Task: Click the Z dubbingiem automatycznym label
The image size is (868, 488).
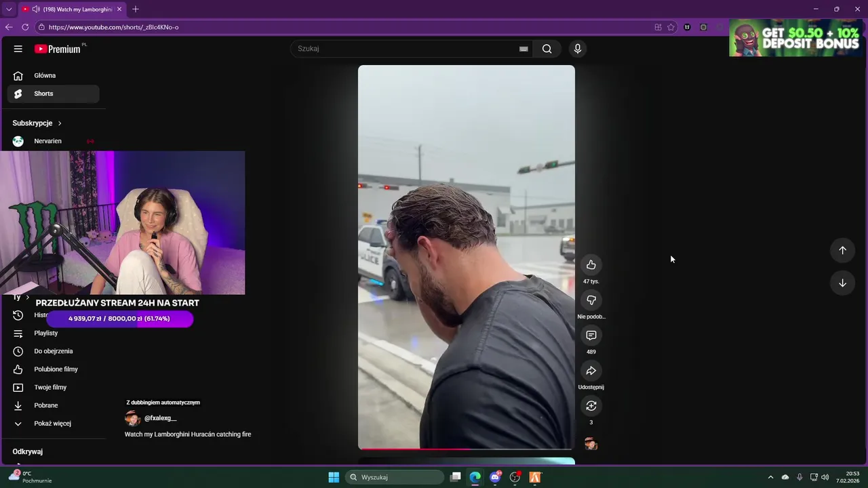Action: pyautogui.click(x=163, y=403)
